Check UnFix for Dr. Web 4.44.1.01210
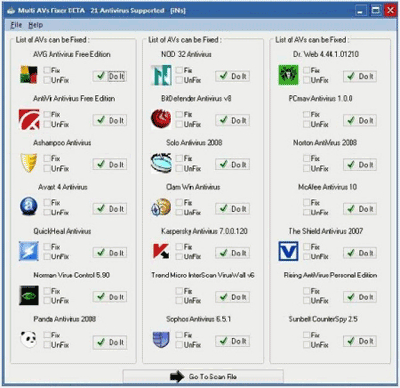 (307, 80)
